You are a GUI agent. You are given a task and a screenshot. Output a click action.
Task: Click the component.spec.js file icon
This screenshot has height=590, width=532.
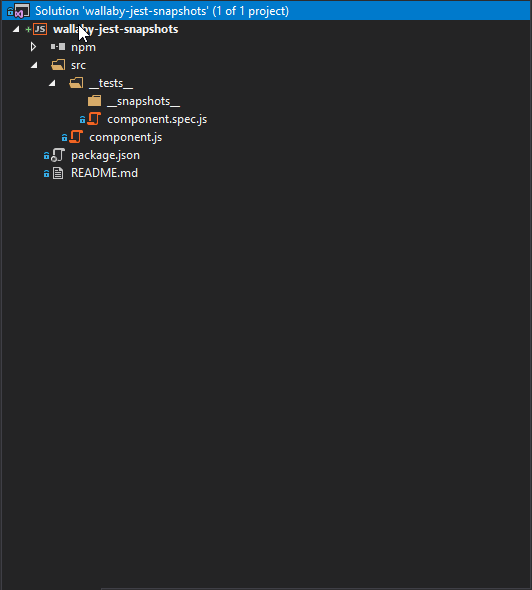pyautogui.click(x=94, y=119)
